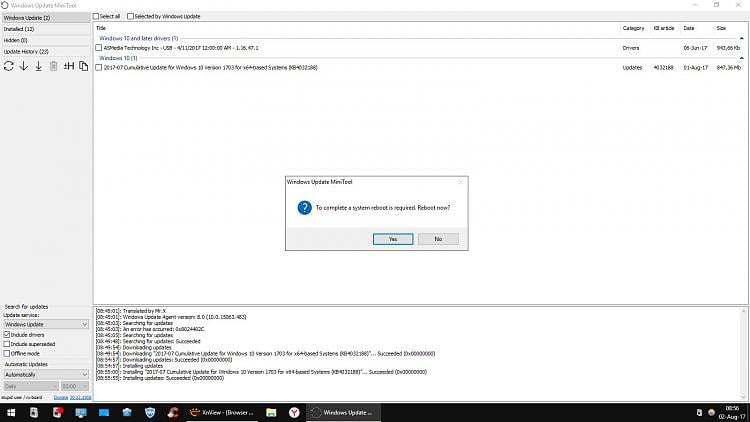This screenshot has height=422, width=750.
Task: Open the Update History (23) tab
Action: pos(46,52)
